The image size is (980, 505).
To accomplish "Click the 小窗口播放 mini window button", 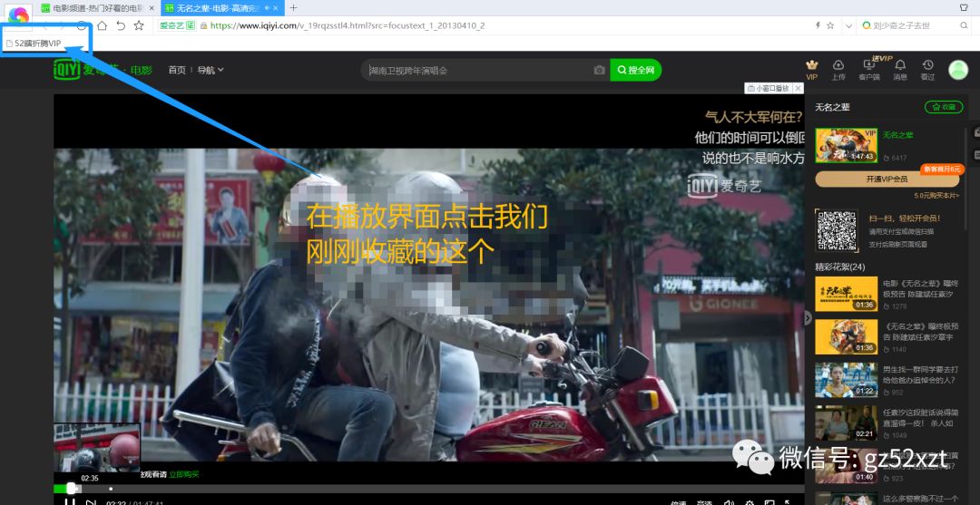I will coord(768,88).
